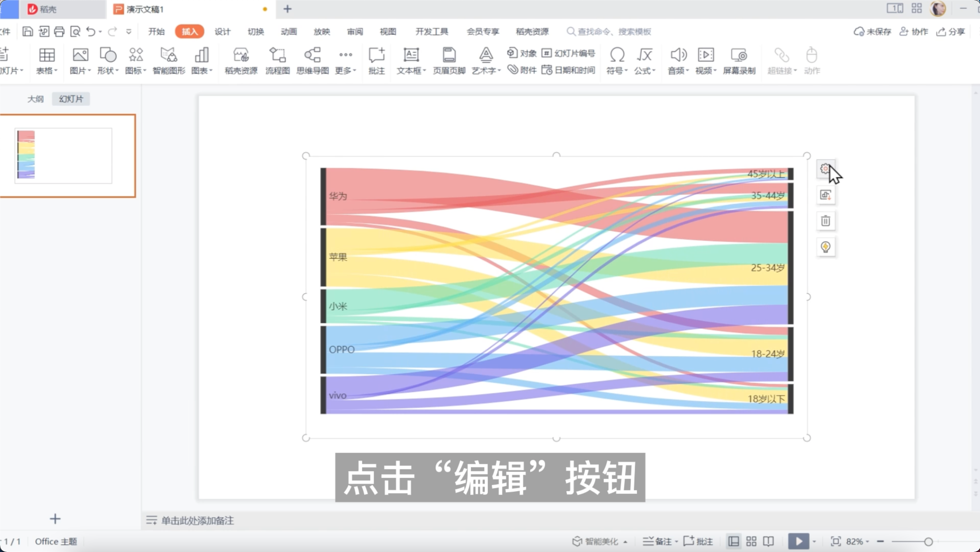The height and width of the screenshot is (552, 980).
Task: Switch to normal view in status bar
Action: pyautogui.click(x=733, y=541)
